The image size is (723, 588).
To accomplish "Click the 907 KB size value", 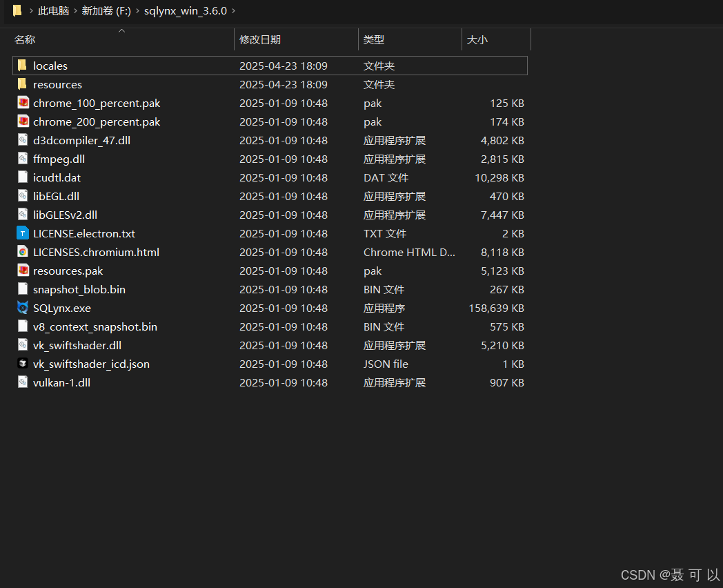I will [x=507, y=383].
